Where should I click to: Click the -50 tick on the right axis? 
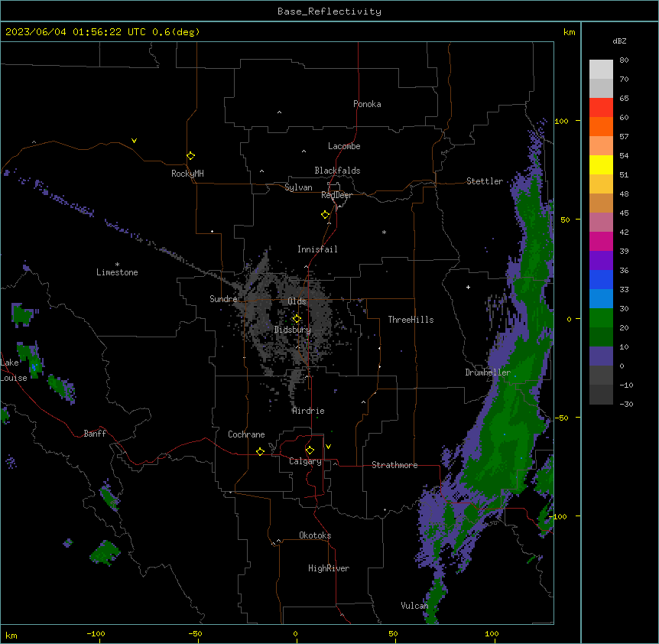561,418
